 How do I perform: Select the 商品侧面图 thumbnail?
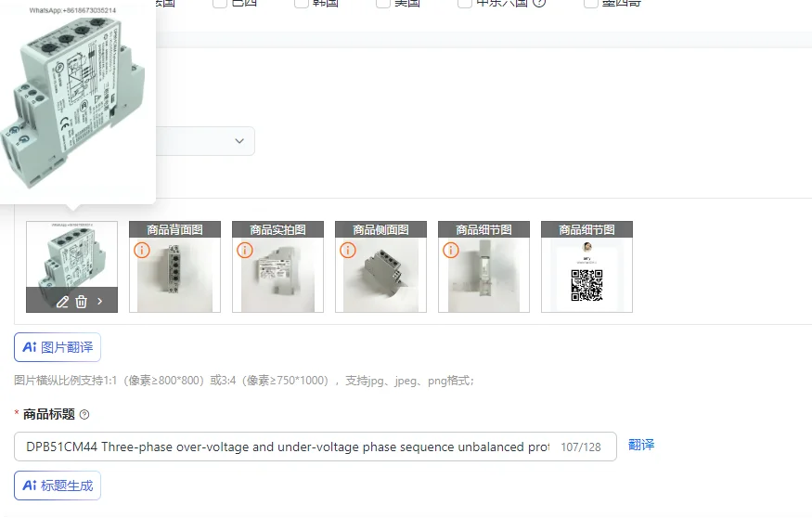[x=381, y=266]
